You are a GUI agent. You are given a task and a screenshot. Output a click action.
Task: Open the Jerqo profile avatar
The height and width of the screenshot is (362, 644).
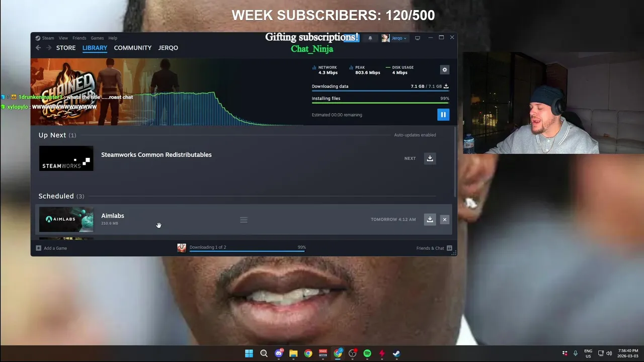tap(385, 38)
